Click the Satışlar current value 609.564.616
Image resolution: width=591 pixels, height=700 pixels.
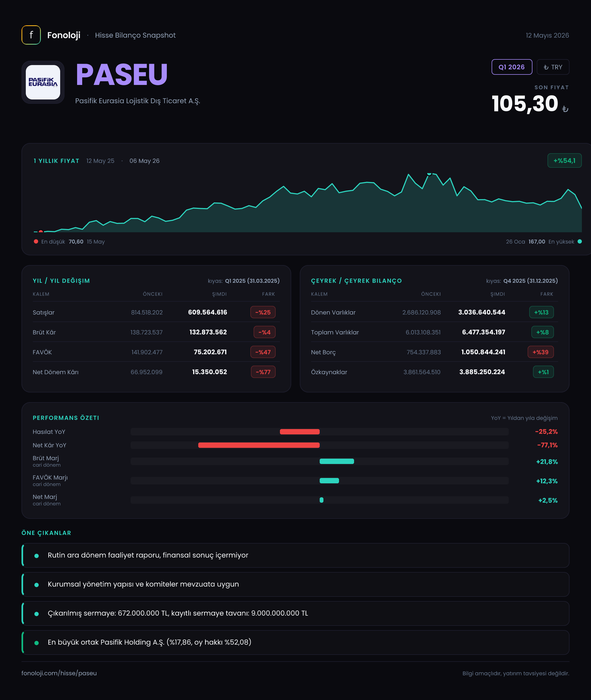click(207, 312)
